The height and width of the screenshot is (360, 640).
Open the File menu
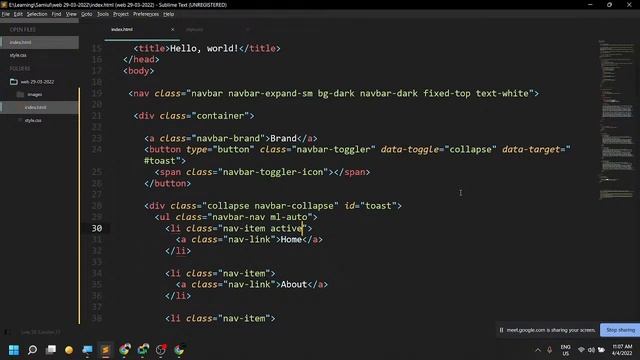[x=6, y=14]
